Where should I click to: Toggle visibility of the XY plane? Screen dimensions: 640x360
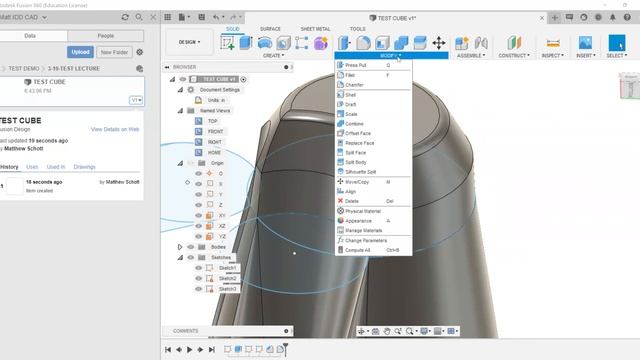[x=198, y=216]
